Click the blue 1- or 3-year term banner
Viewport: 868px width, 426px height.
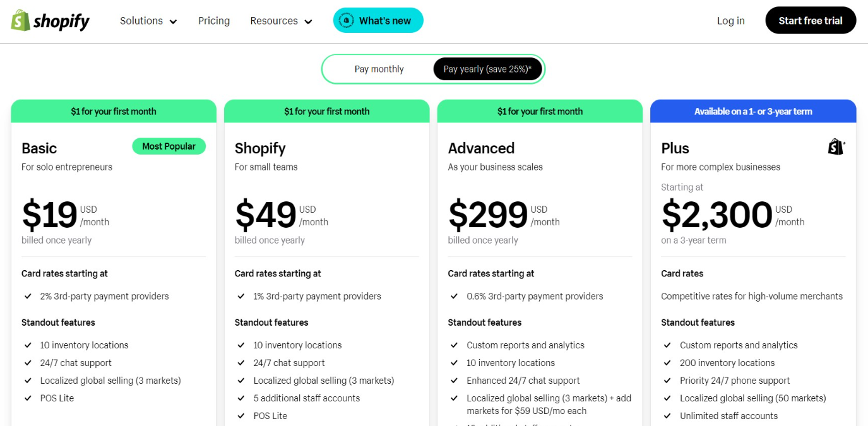[x=753, y=111]
